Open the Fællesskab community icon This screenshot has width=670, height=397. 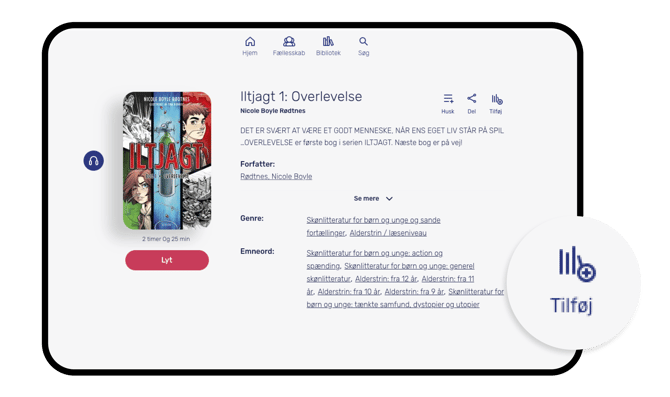coord(289,42)
